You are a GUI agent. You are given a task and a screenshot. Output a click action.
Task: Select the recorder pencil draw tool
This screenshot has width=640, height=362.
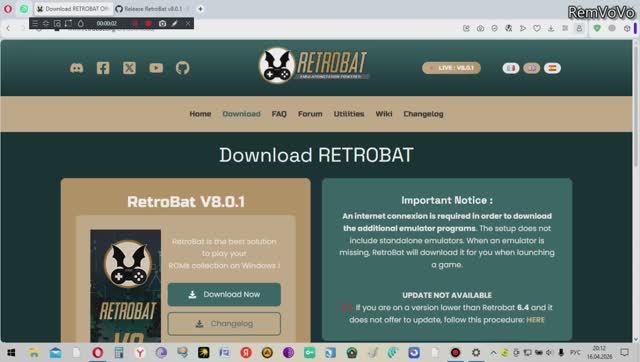click(x=175, y=24)
